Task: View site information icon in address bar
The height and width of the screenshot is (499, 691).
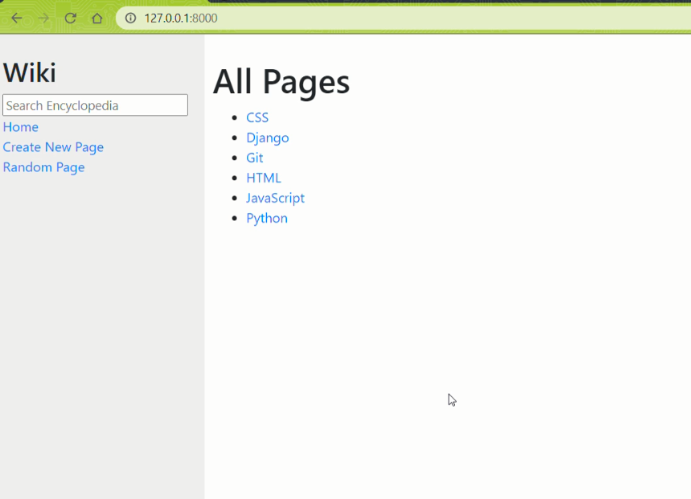Action: point(130,18)
